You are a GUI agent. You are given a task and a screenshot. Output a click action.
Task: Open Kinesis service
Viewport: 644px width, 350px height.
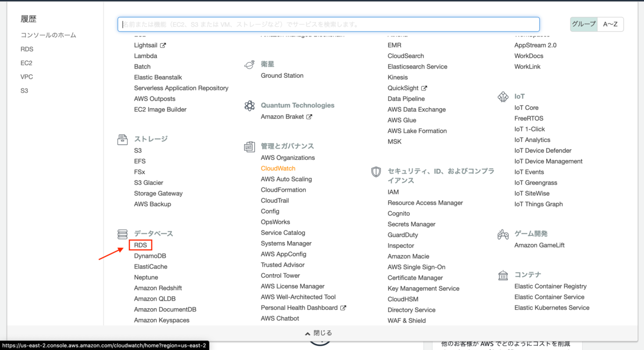click(398, 78)
